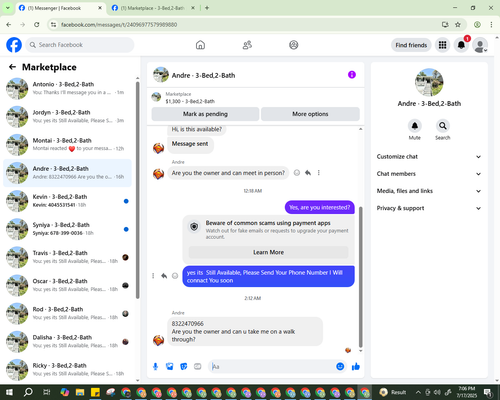
Task: Record a voice clip with microphone
Action: coord(155,367)
